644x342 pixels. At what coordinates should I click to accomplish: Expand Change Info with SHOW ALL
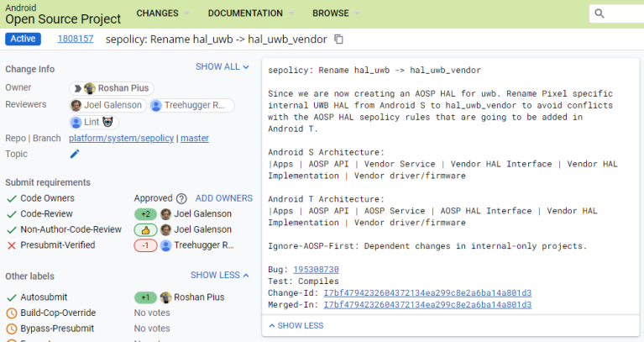223,66
